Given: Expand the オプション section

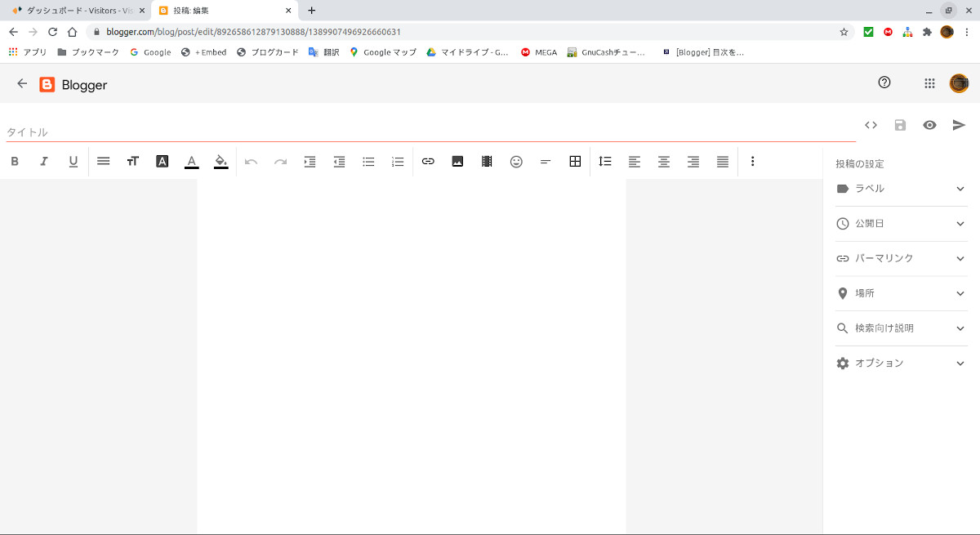Looking at the screenshot, I should pyautogui.click(x=901, y=363).
